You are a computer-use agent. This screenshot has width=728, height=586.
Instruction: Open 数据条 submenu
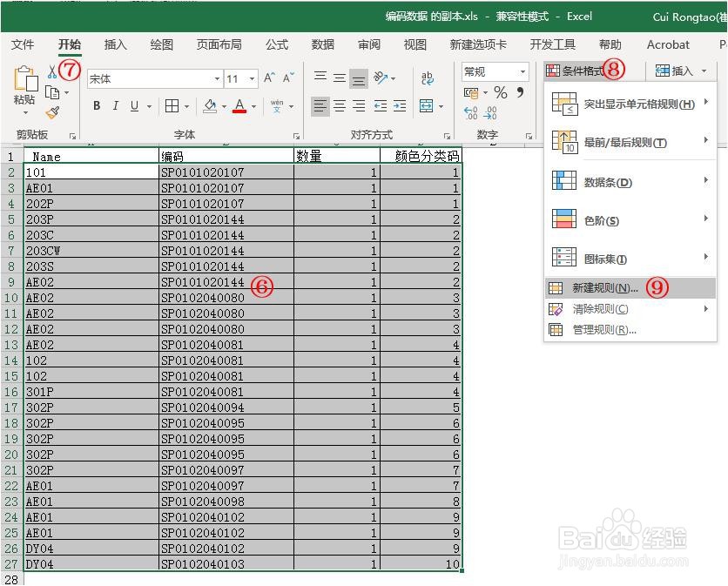[x=630, y=182]
